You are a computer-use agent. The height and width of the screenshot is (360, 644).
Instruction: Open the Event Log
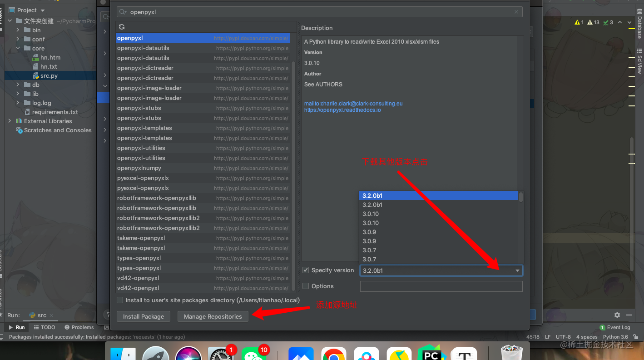point(615,327)
